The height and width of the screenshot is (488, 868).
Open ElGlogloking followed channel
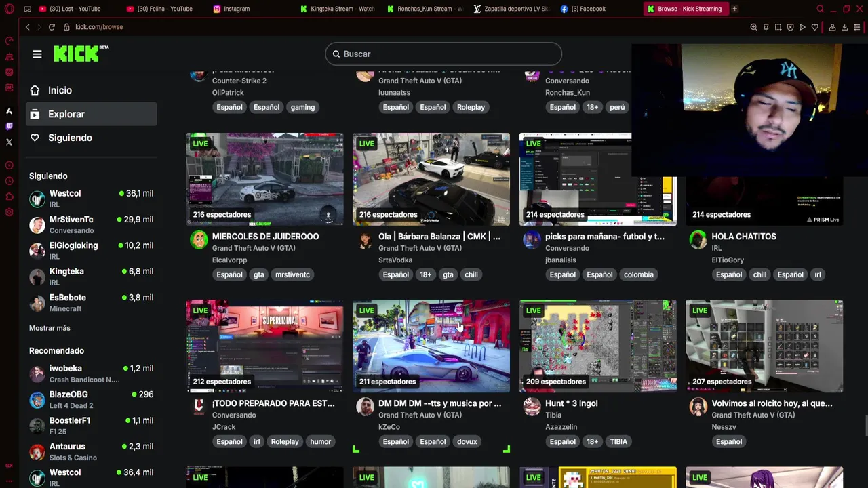coord(92,250)
